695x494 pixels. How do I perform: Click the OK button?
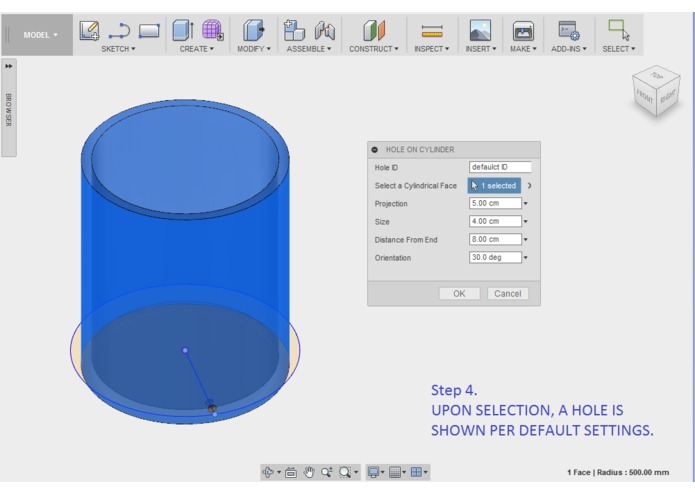459,294
